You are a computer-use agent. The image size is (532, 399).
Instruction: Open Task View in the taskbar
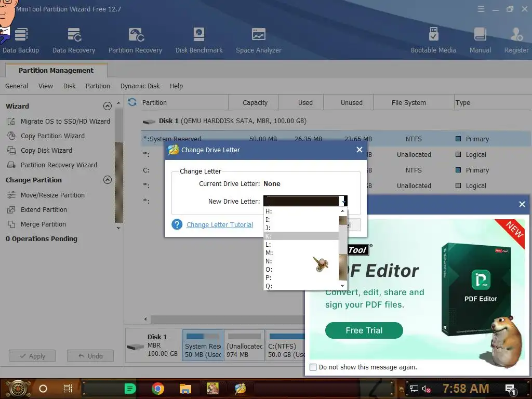click(68, 389)
